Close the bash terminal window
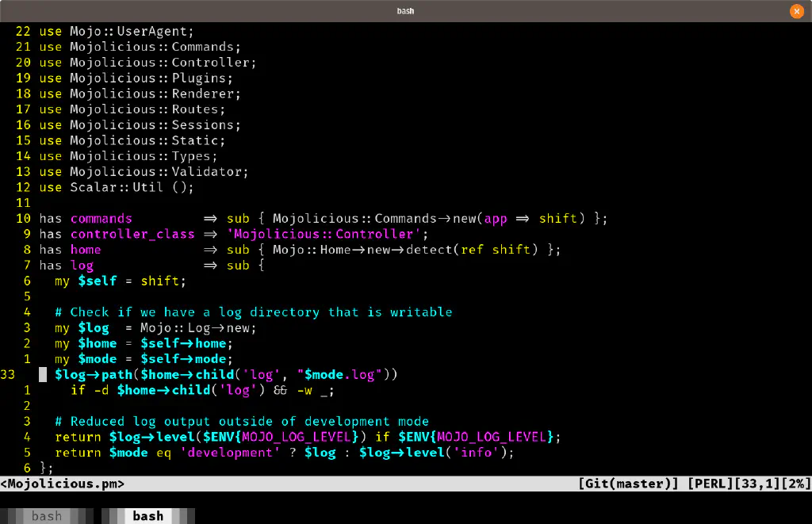The image size is (812, 524). pyautogui.click(x=797, y=11)
